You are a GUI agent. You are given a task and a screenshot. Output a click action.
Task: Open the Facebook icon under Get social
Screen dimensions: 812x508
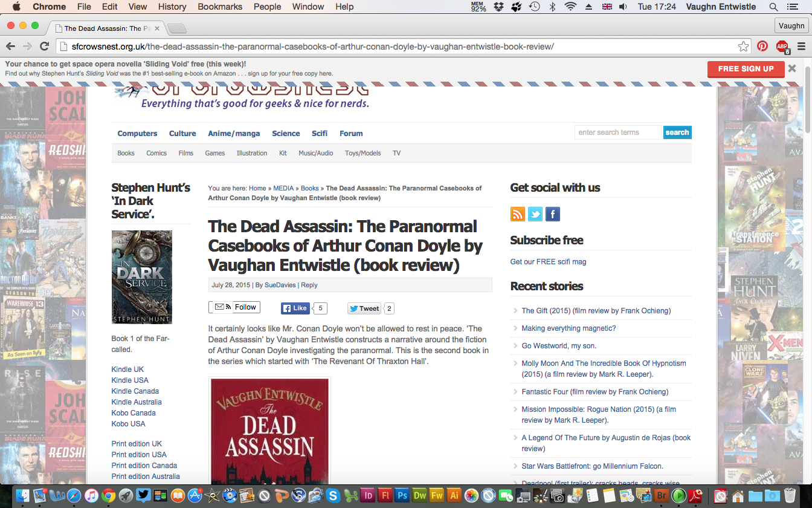click(x=553, y=214)
